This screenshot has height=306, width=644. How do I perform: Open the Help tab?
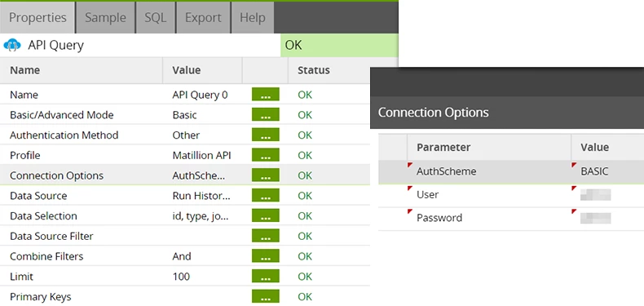tap(253, 18)
